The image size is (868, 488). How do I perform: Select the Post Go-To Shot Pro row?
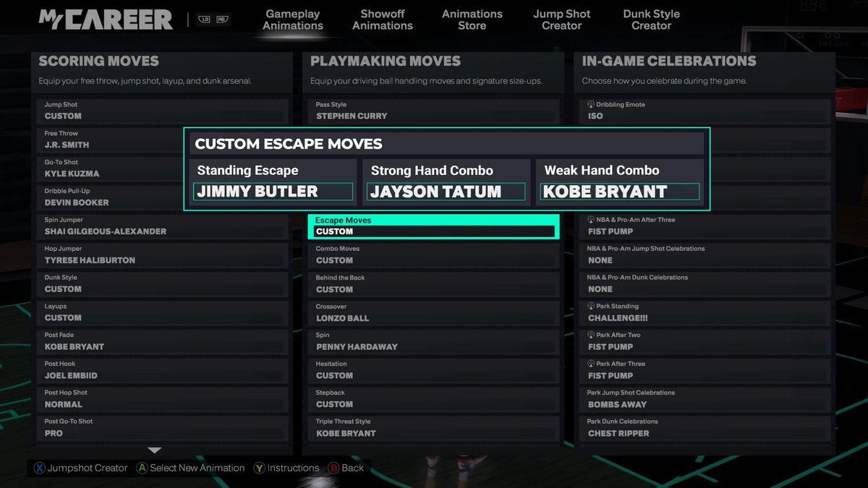(162, 428)
